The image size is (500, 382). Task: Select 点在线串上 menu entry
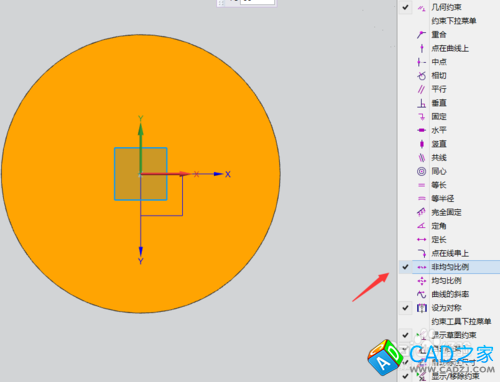tap(450, 253)
